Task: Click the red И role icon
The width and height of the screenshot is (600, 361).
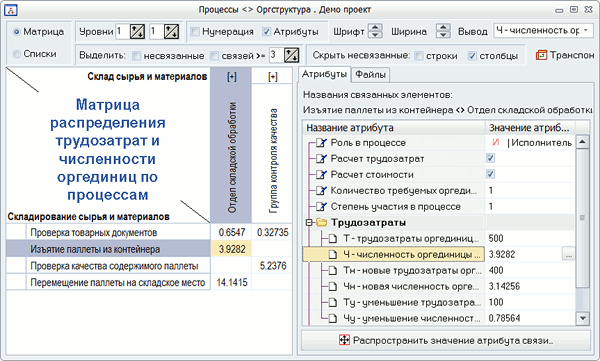Action: point(496,142)
